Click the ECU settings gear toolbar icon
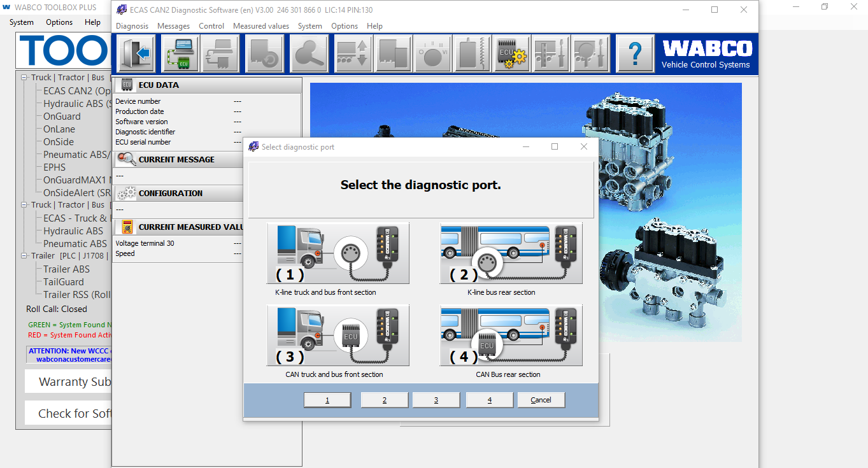868x468 pixels. click(512, 53)
